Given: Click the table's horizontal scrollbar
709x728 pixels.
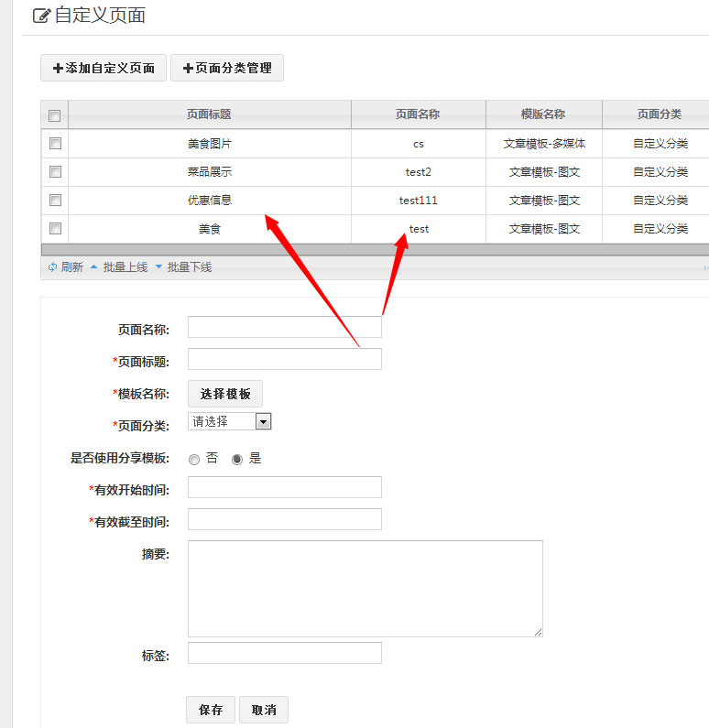Looking at the screenshot, I should tap(375, 249).
